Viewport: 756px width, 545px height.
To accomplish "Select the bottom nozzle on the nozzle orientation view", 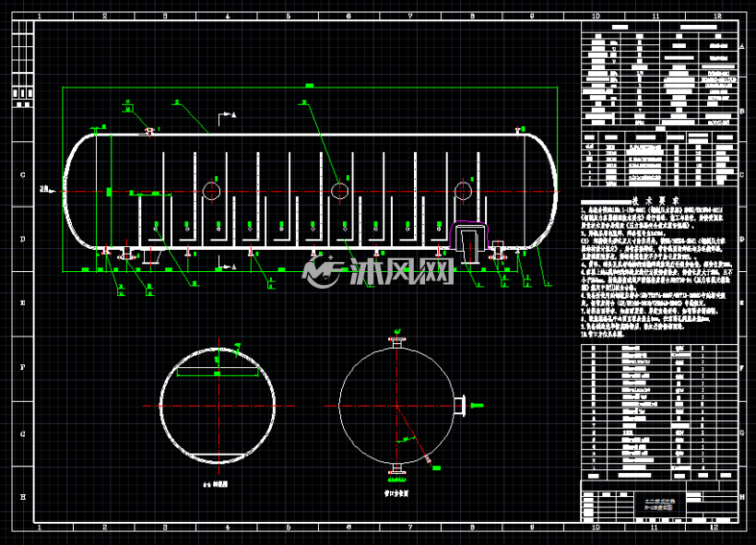I will click(x=396, y=469).
